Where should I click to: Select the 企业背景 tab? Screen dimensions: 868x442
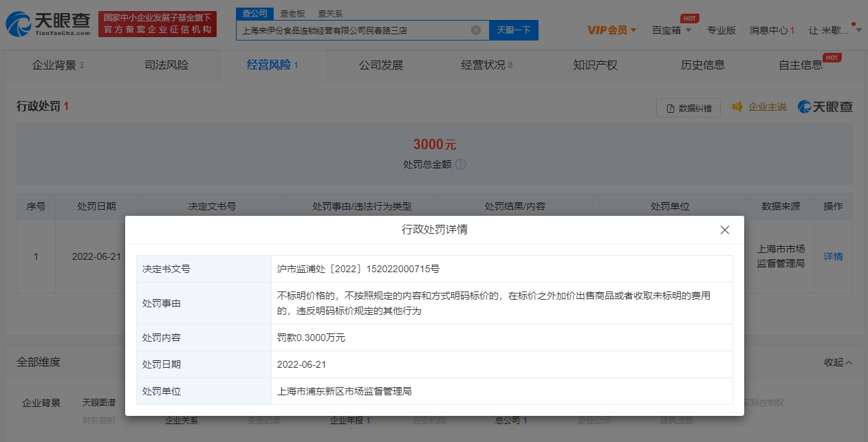(x=58, y=65)
